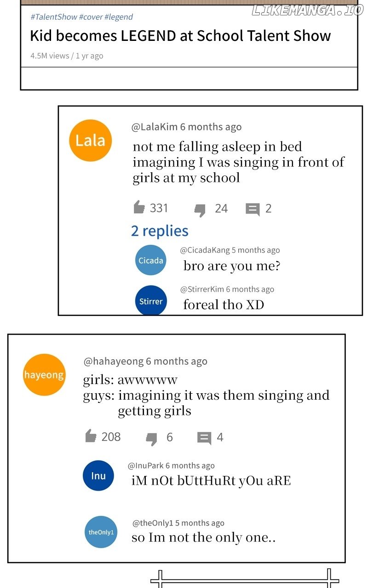
Task: Click the @CicadaKang username
Action: tap(205, 250)
